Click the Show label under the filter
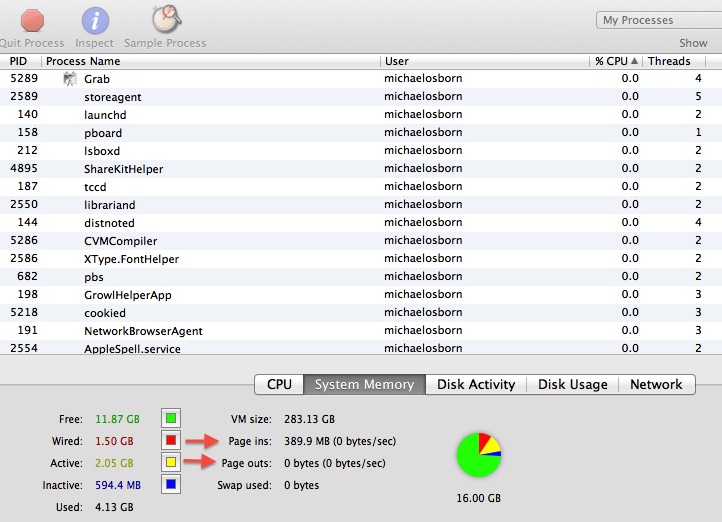 click(693, 43)
